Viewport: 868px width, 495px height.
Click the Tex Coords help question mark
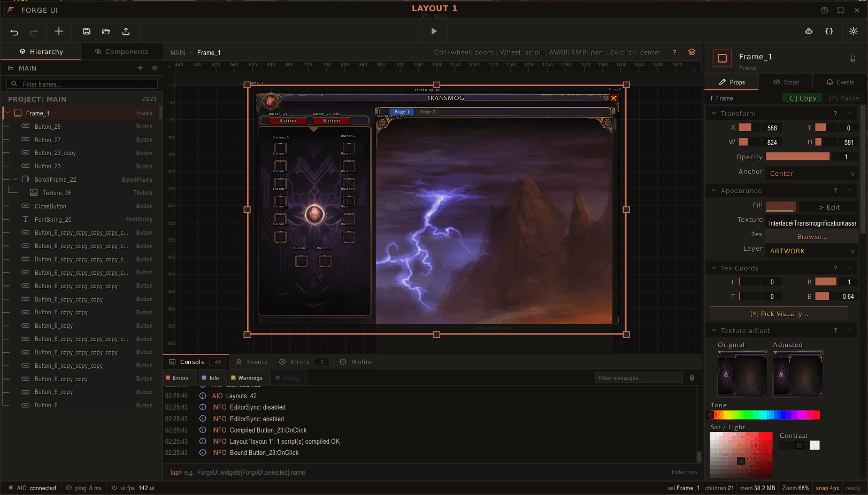(x=835, y=268)
